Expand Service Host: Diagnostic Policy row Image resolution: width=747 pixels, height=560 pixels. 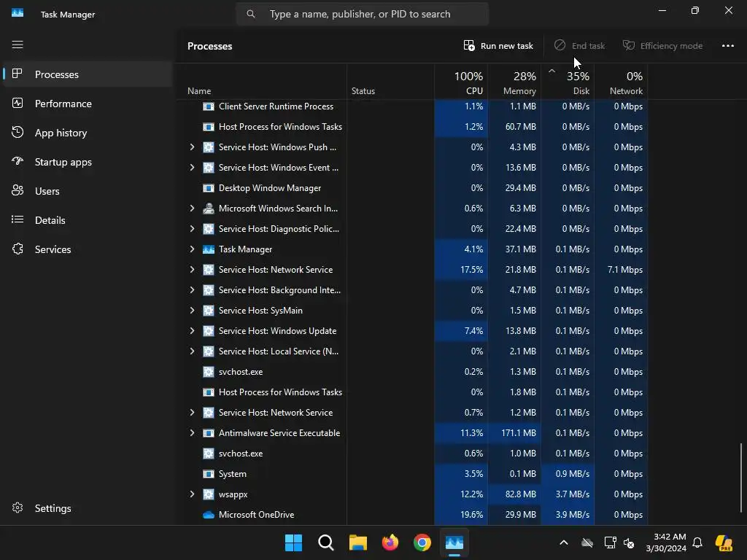192,228
